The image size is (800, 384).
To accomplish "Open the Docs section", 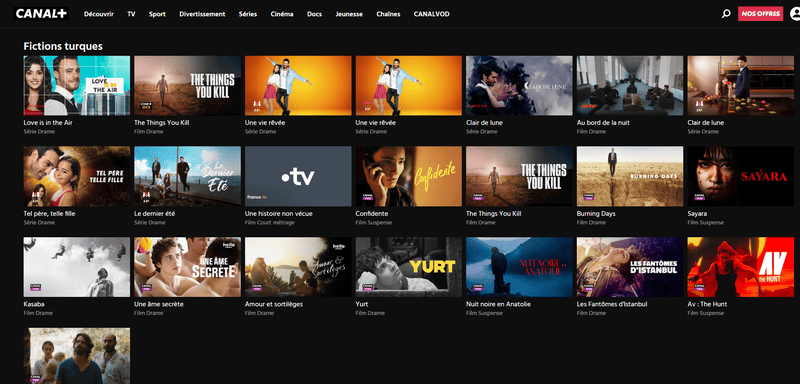I will pos(314,14).
